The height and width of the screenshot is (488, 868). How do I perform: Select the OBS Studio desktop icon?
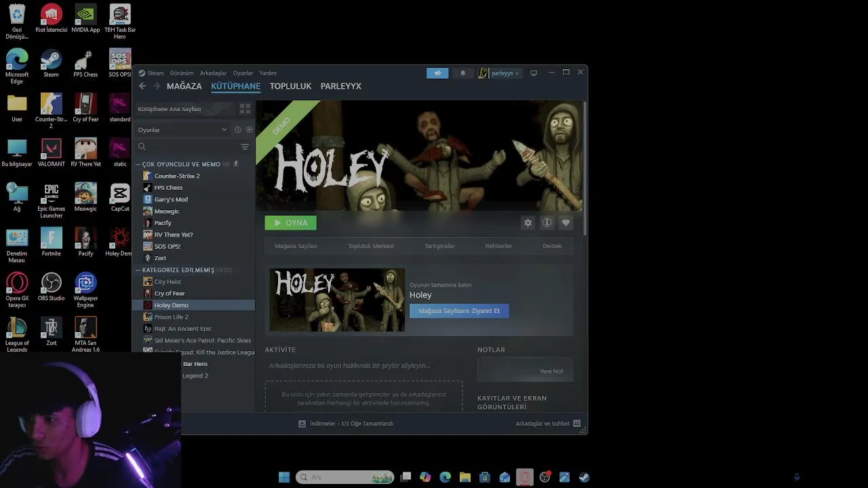(x=52, y=287)
